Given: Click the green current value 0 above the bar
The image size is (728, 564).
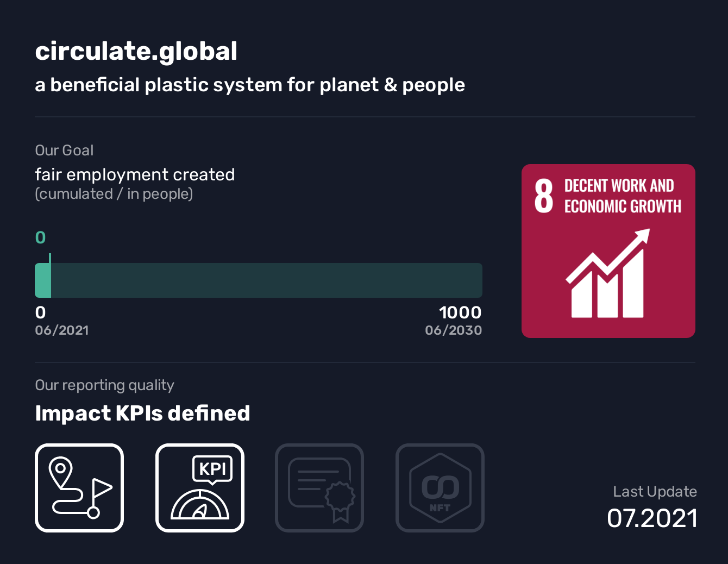Looking at the screenshot, I should click(x=41, y=237).
